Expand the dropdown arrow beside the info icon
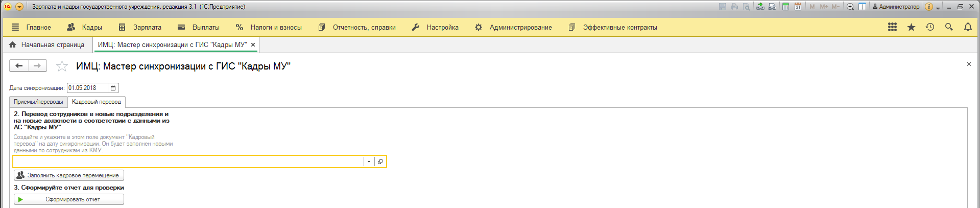Screen dimensions: 980x208 click(x=938, y=7)
